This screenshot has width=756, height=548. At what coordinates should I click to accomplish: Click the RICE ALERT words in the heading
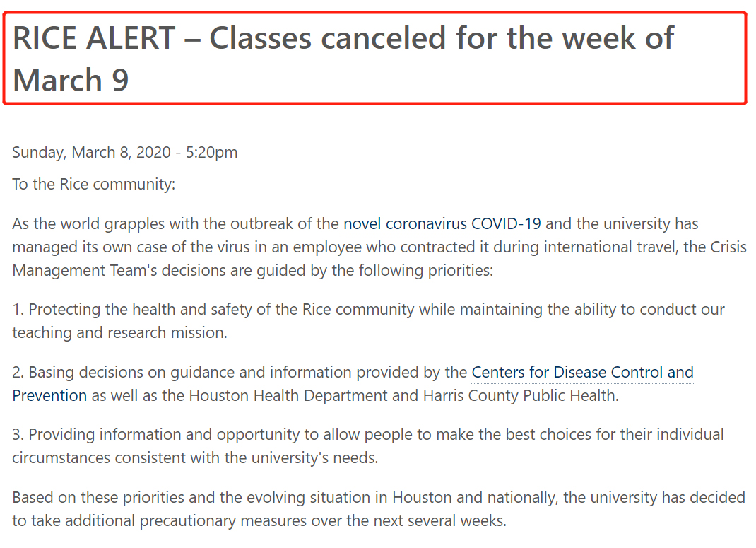click(x=94, y=38)
